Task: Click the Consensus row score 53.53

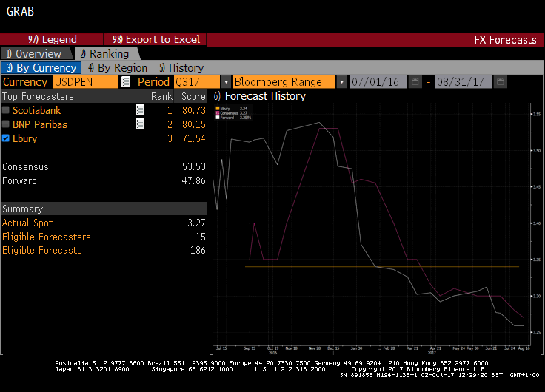Action: 193,166
